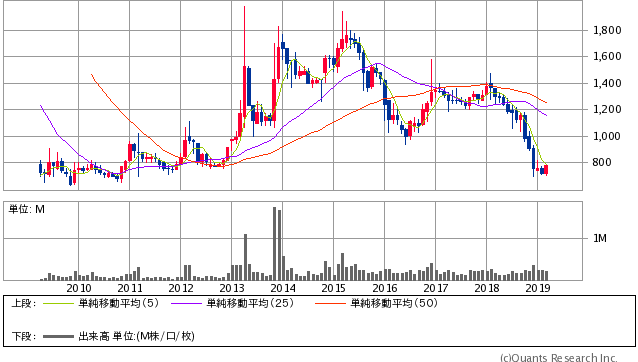Click the 単位: M label in volume panel
This screenshot has height=362, width=638.
[x=27, y=209]
